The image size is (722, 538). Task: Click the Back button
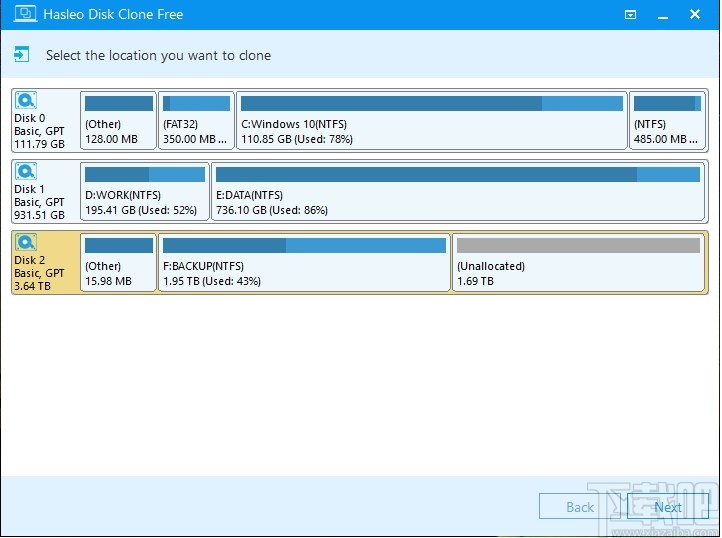click(580, 507)
